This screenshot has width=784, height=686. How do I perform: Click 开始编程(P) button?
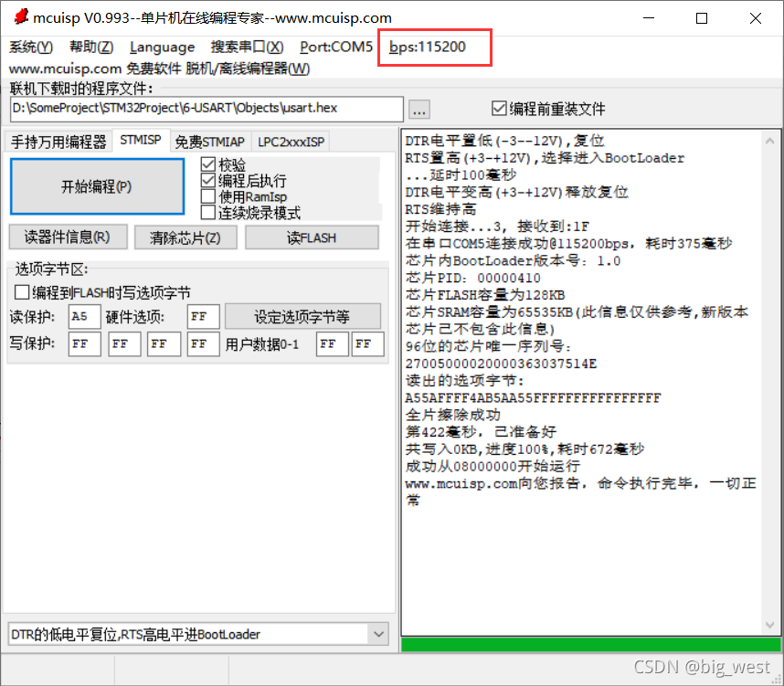click(97, 186)
